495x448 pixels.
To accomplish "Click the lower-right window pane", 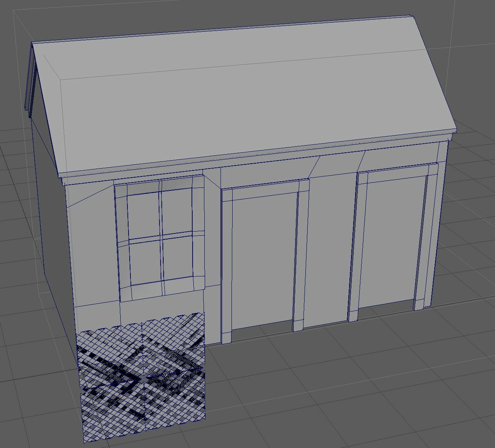I will tap(178, 258).
